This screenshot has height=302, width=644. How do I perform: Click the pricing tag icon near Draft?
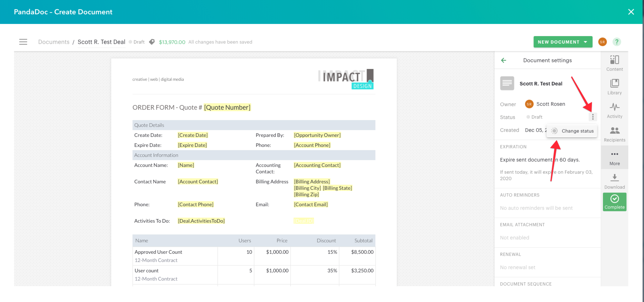coord(152,42)
